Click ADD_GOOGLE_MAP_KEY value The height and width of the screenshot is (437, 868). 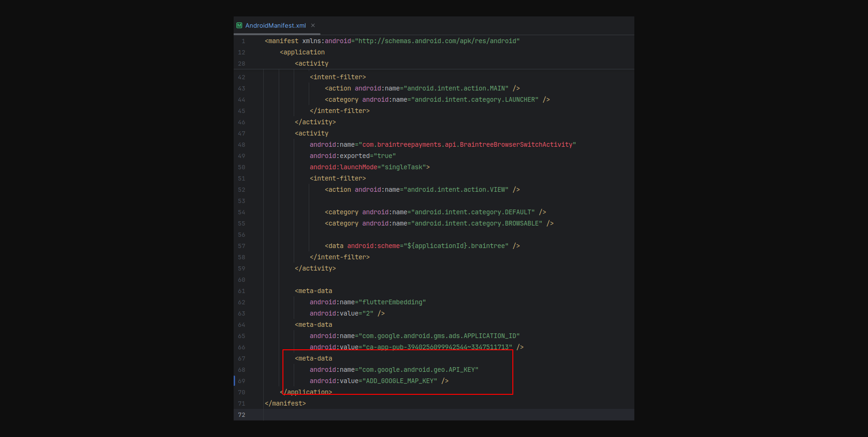pyautogui.click(x=400, y=381)
